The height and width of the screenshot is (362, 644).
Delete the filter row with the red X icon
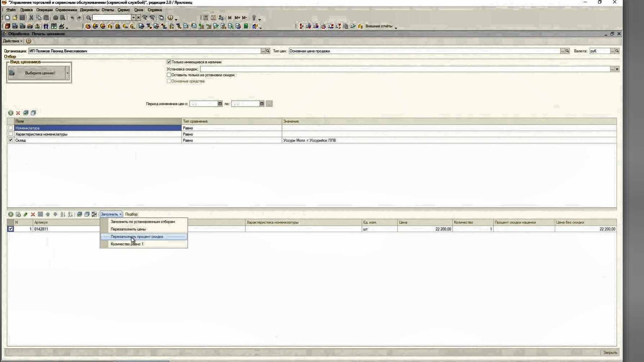18,113
